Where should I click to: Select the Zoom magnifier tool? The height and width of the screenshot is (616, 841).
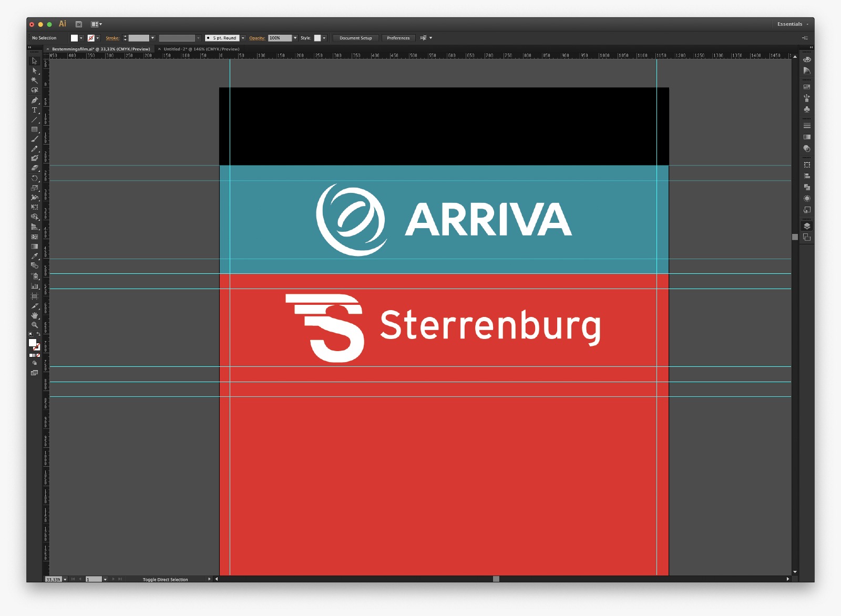[x=35, y=325]
